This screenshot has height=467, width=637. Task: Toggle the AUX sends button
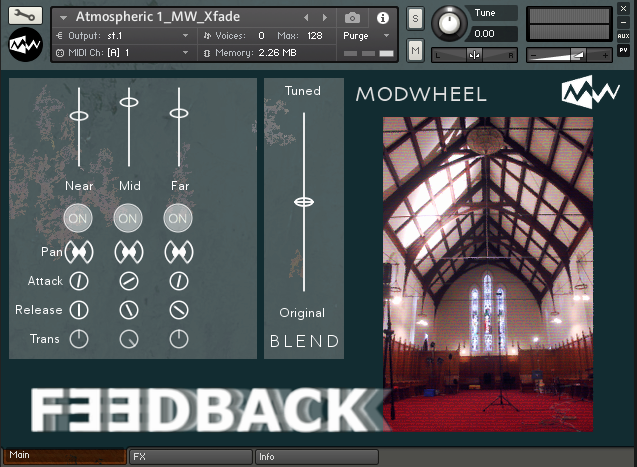[x=623, y=36]
